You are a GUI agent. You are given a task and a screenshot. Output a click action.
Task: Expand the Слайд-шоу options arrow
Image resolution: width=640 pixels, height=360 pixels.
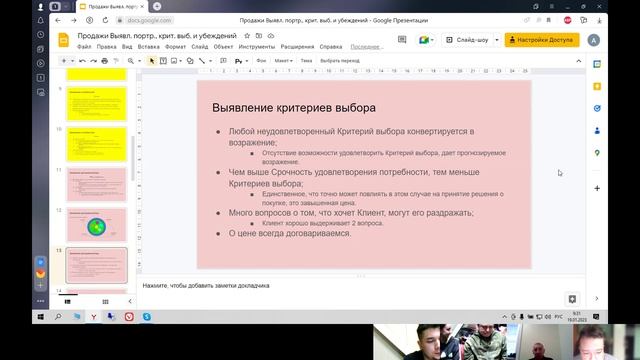(x=497, y=40)
